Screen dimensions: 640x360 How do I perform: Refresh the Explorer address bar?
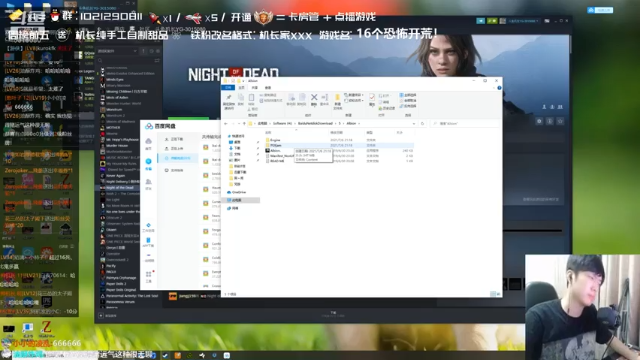coord(422,123)
